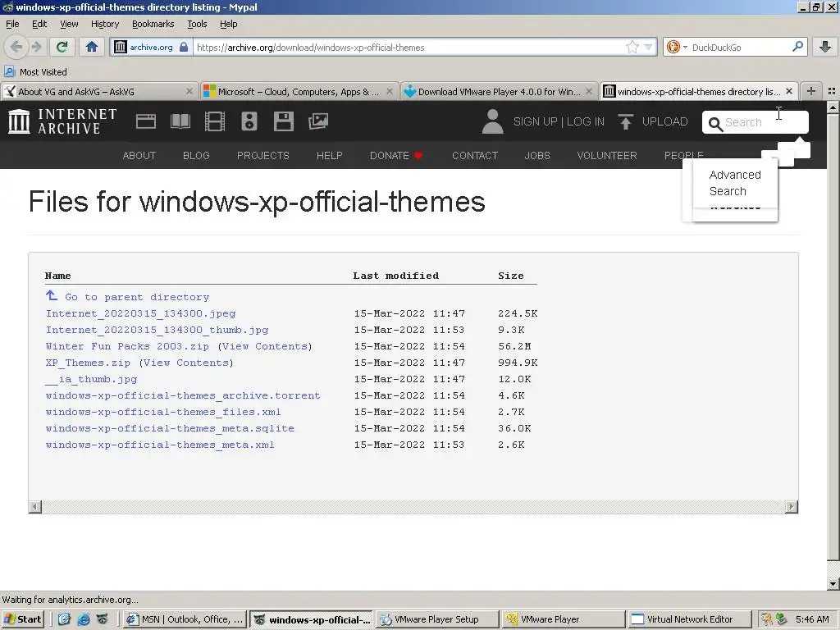
Task: Click the file list horizontal scrollbar right arrow
Action: (x=792, y=507)
